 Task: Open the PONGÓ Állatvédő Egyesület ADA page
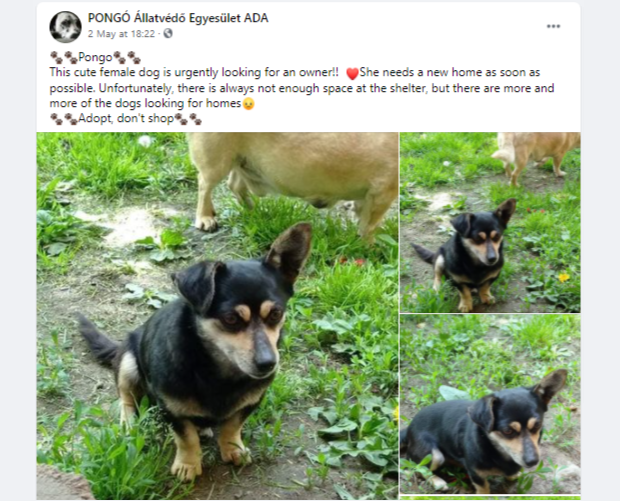coord(178,18)
